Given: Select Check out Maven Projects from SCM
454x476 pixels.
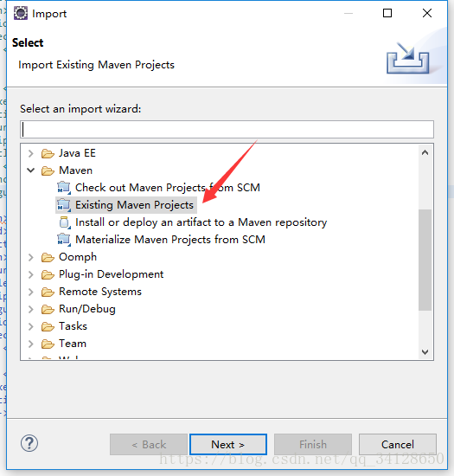Looking at the screenshot, I should pyautogui.click(x=168, y=188).
